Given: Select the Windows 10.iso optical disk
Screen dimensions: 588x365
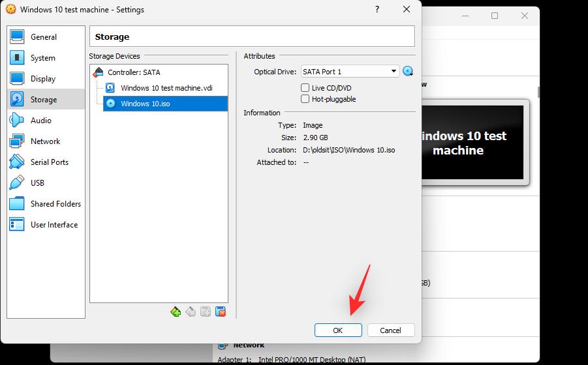Looking at the screenshot, I should pyautogui.click(x=165, y=104).
